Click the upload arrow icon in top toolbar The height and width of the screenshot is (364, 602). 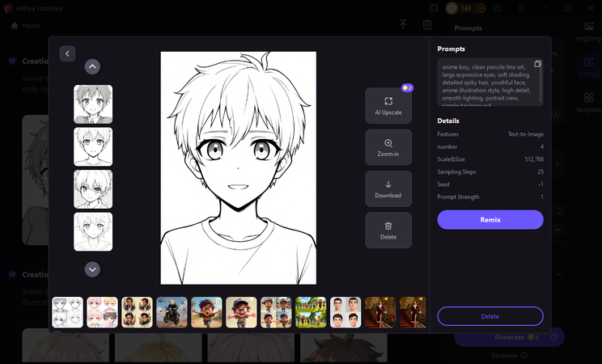[x=403, y=25]
